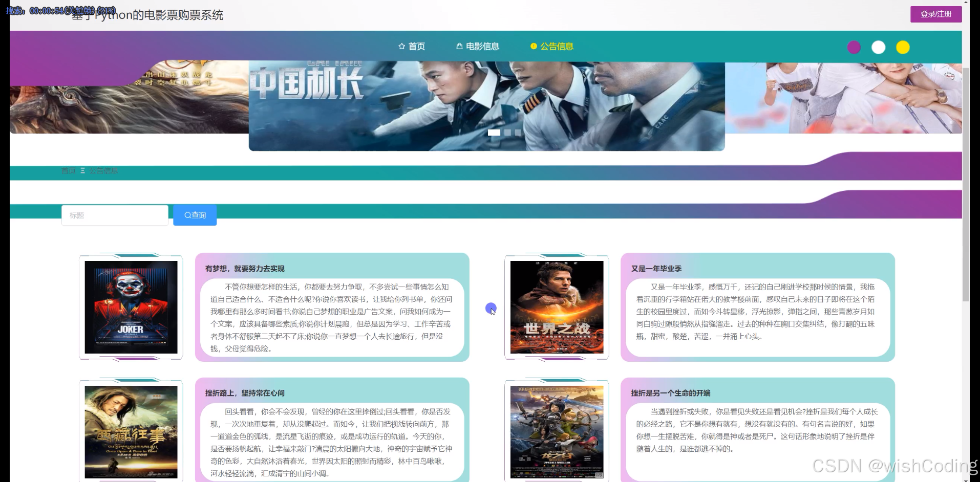Select the first carousel indicator dot
Viewport: 980px width, 482px height.
(x=494, y=133)
